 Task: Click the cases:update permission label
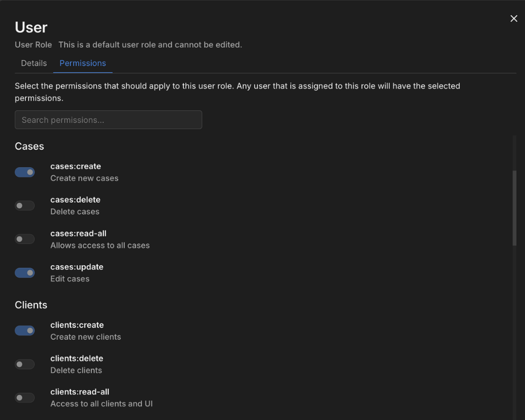(76, 267)
